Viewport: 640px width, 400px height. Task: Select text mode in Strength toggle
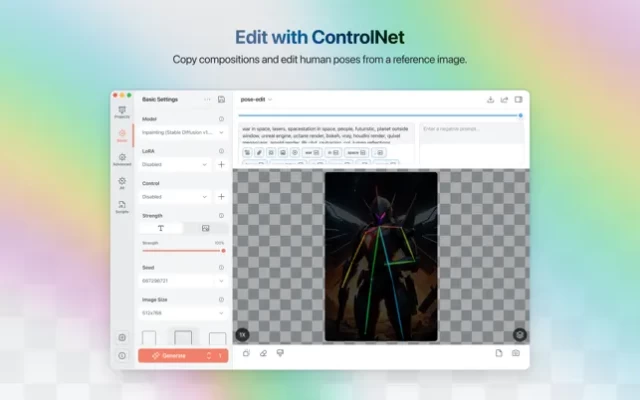pyautogui.click(x=162, y=228)
